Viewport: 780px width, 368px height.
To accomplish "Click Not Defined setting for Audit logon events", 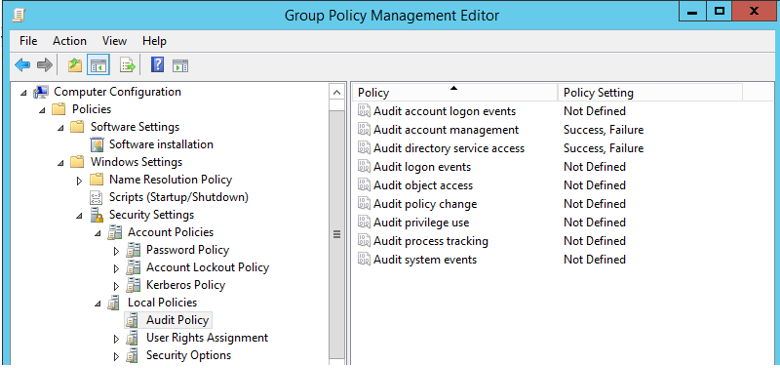I will (x=594, y=167).
